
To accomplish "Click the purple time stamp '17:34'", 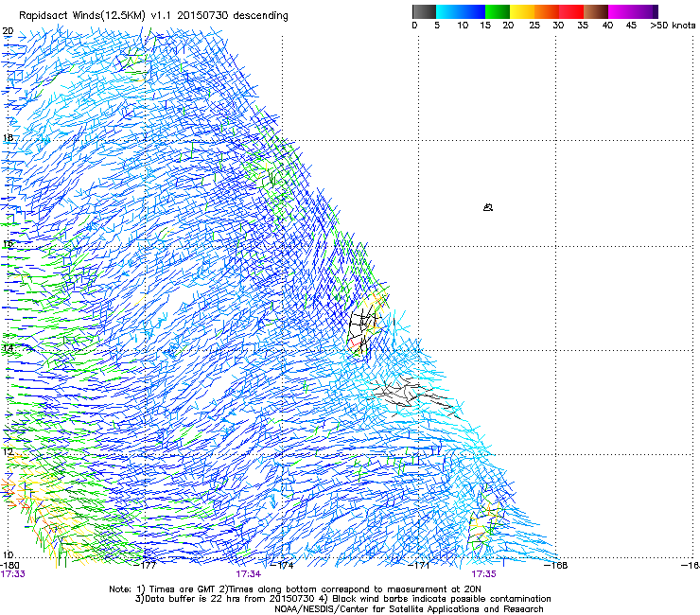I will [249, 574].
